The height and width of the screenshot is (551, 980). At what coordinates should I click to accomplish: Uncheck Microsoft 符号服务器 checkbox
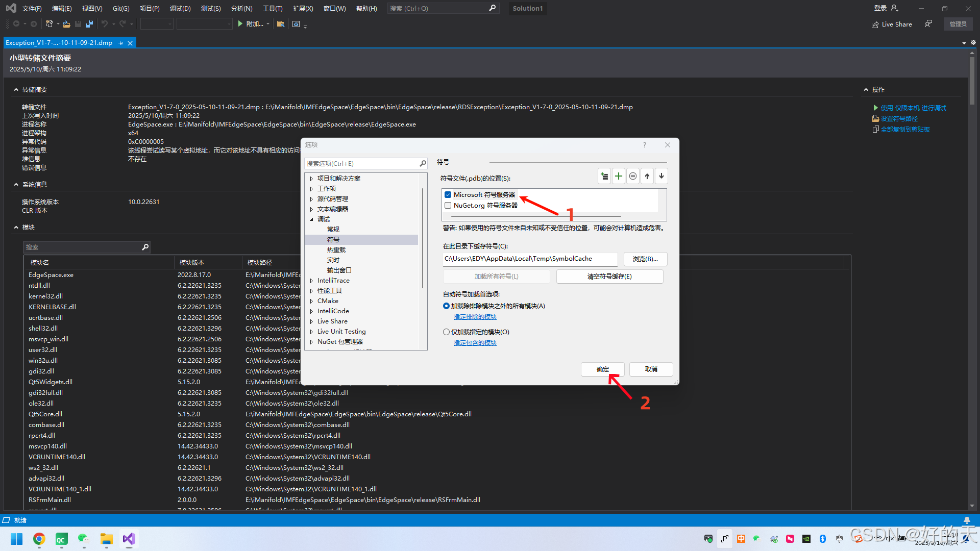point(448,194)
